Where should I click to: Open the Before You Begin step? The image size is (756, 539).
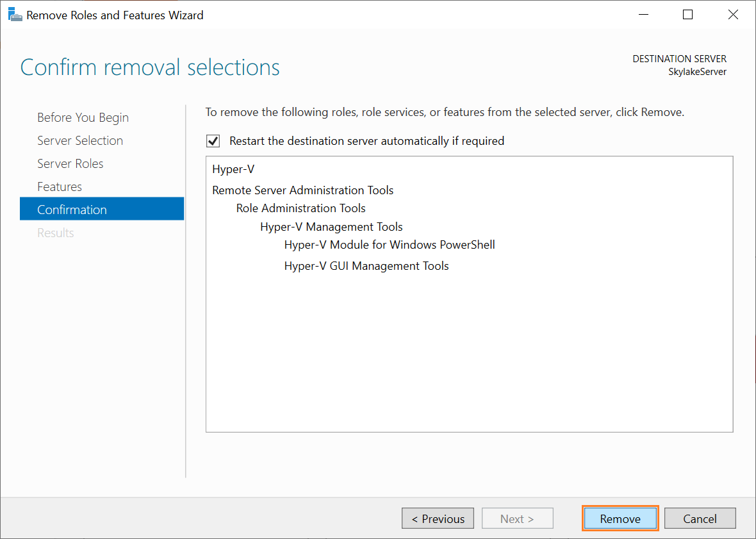(83, 118)
